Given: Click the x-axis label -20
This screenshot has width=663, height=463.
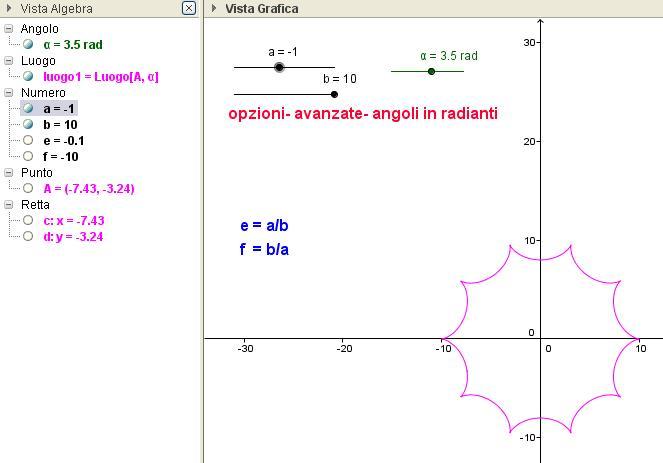Looking at the screenshot, I should tap(344, 349).
